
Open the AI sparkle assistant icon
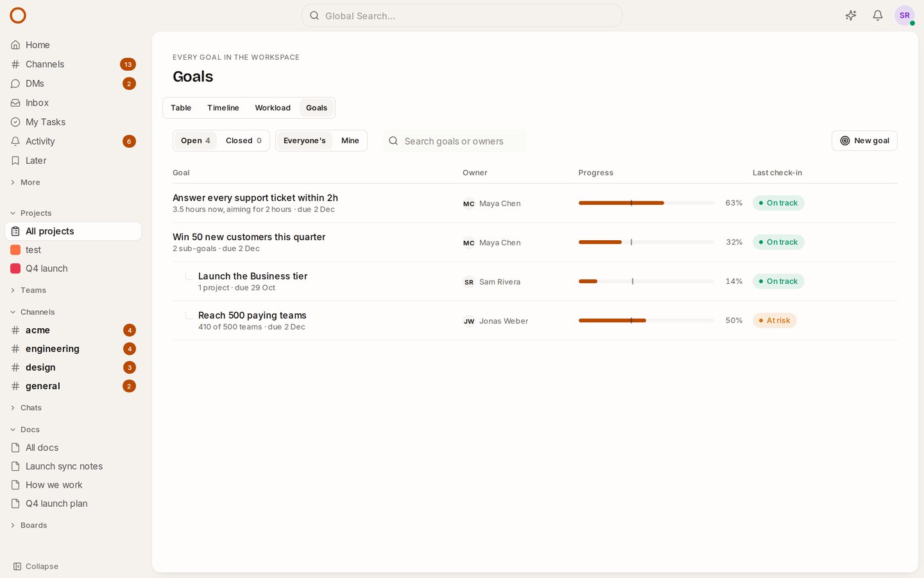tap(851, 15)
